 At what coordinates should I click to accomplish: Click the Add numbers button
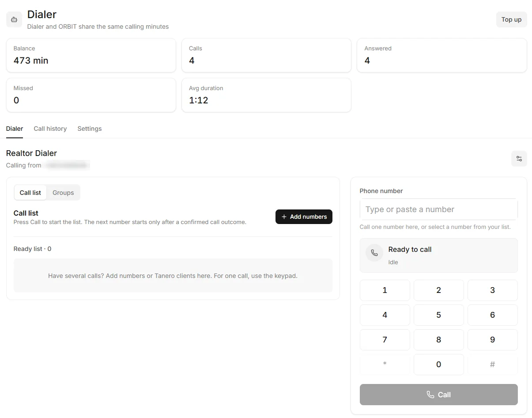(x=304, y=217)
